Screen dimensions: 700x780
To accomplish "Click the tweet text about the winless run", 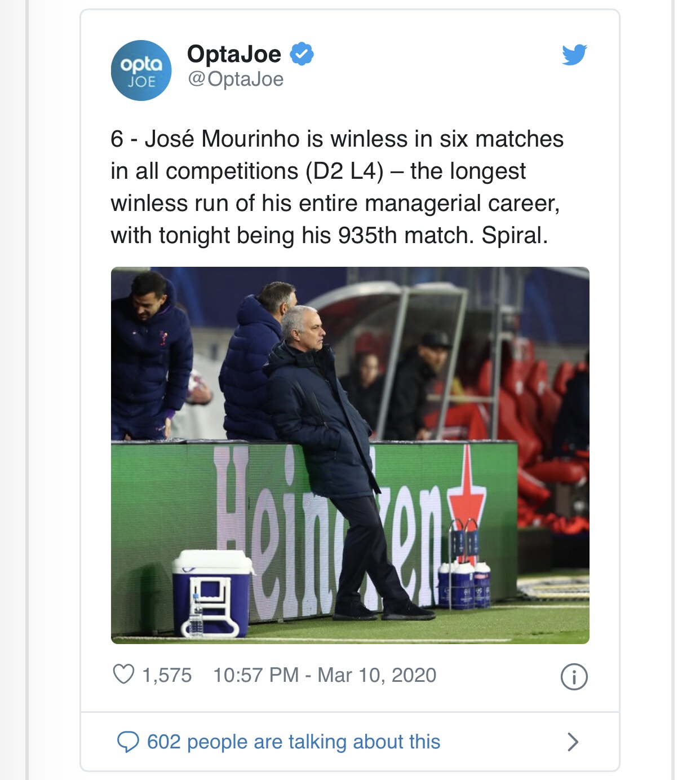I will click(x=336, y=187).
